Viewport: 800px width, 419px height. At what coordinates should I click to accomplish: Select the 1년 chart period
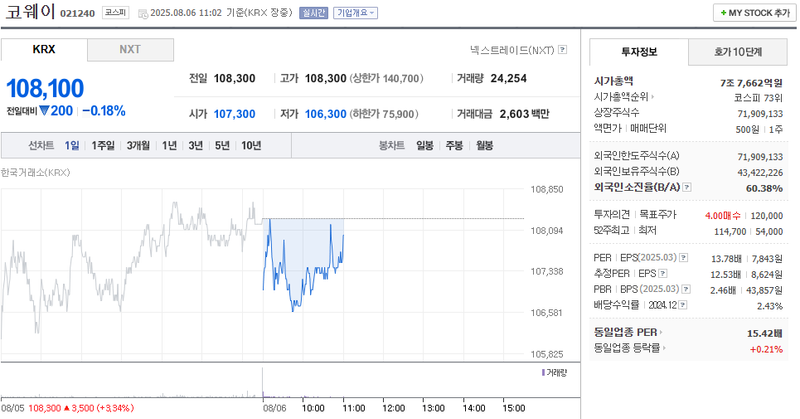(169, 145)
